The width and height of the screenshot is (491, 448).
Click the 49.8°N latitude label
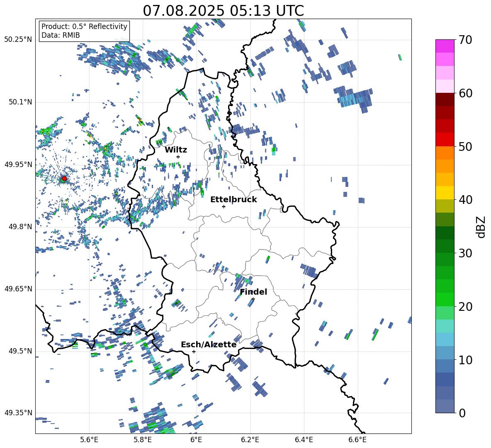point(20,227)
